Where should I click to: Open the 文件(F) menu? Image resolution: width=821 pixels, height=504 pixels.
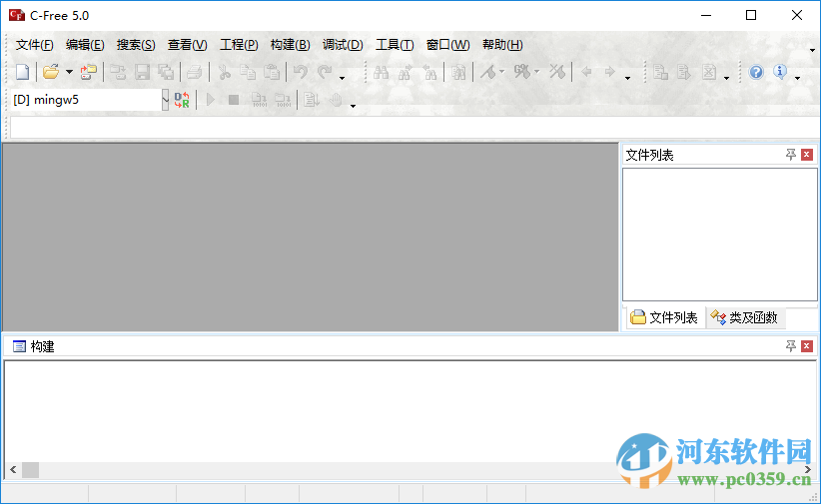[35, 45]
